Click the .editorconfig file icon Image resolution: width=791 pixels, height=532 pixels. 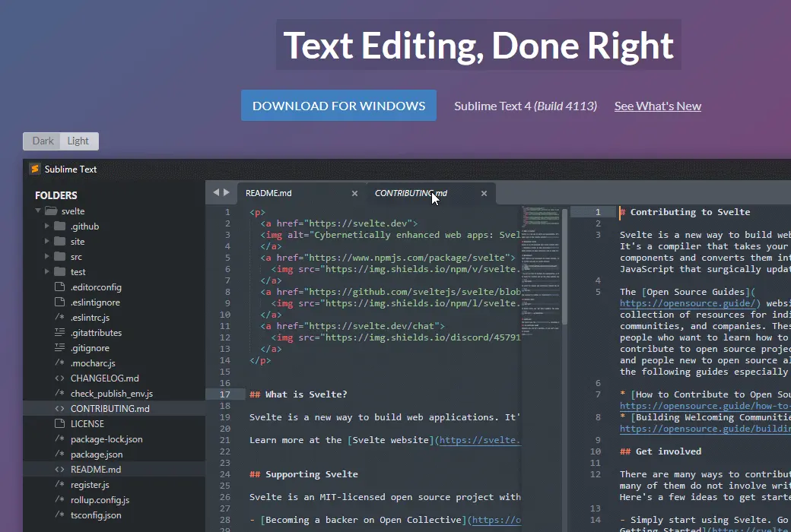pos(59,287)
